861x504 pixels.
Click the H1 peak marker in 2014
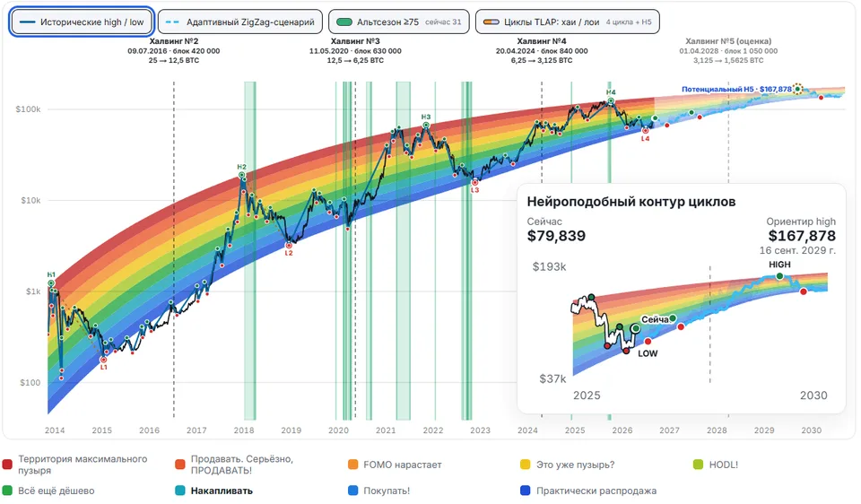click(51, 283)
